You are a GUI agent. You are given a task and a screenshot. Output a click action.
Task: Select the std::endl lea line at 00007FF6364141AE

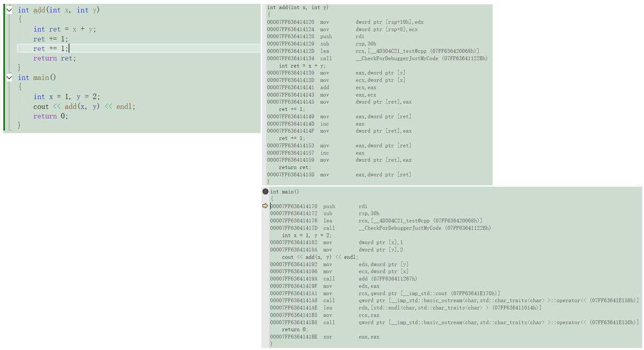tap(406, 308)
